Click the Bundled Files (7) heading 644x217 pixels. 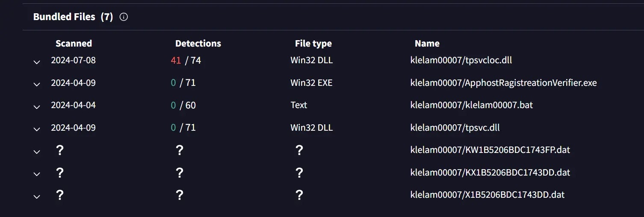[x=73, y=17]
